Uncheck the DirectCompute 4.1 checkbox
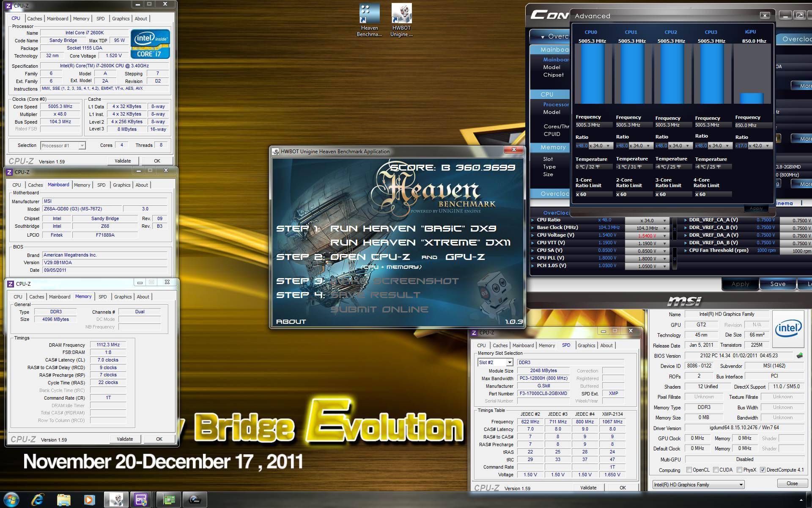The height and width of the screenshot is (508, 812). (x=763, y=470)
